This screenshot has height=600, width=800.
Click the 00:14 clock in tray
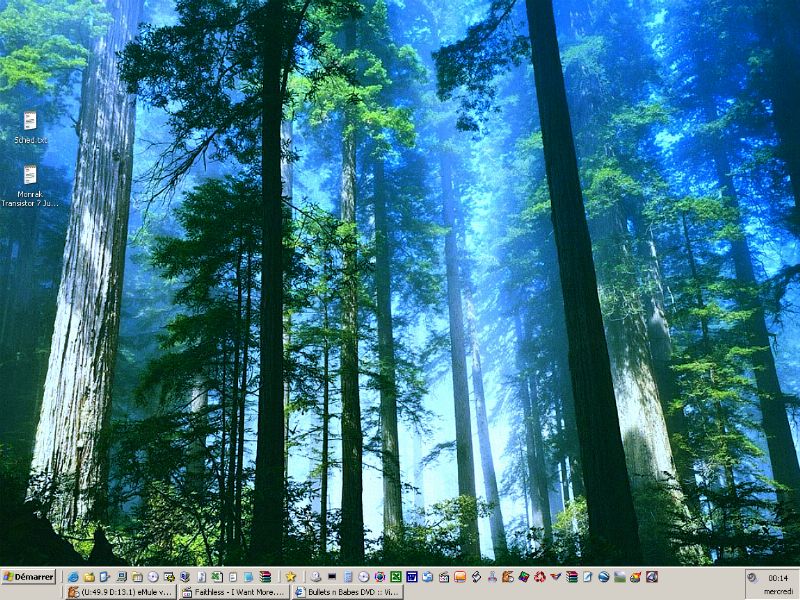tap(778, 578)
